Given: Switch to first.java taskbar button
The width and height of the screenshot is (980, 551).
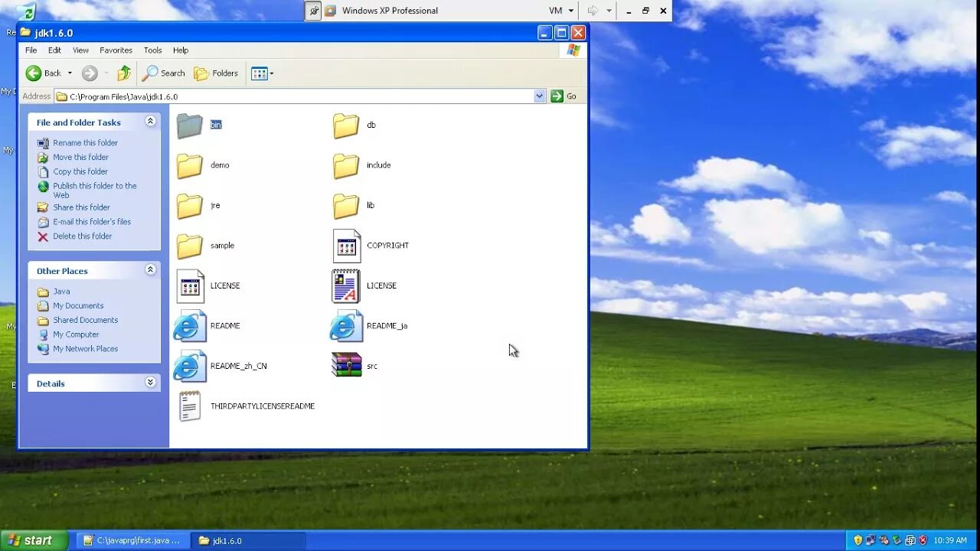Looking at the screenshot, I should 132,540.
